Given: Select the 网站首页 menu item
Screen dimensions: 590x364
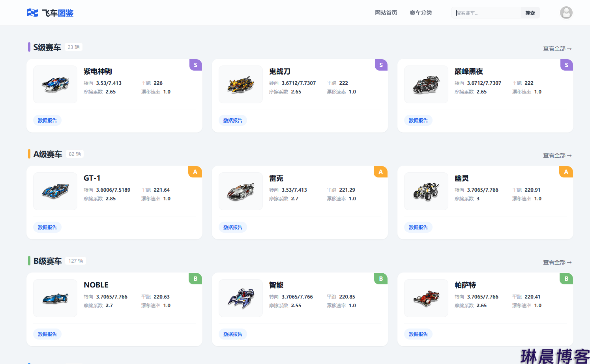Looking at the screenshot, I should tap(386, 12).
